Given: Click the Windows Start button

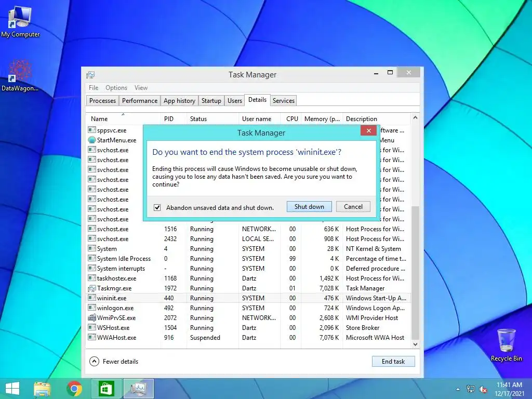Looking at the screenshot, I should click(12, 389).
